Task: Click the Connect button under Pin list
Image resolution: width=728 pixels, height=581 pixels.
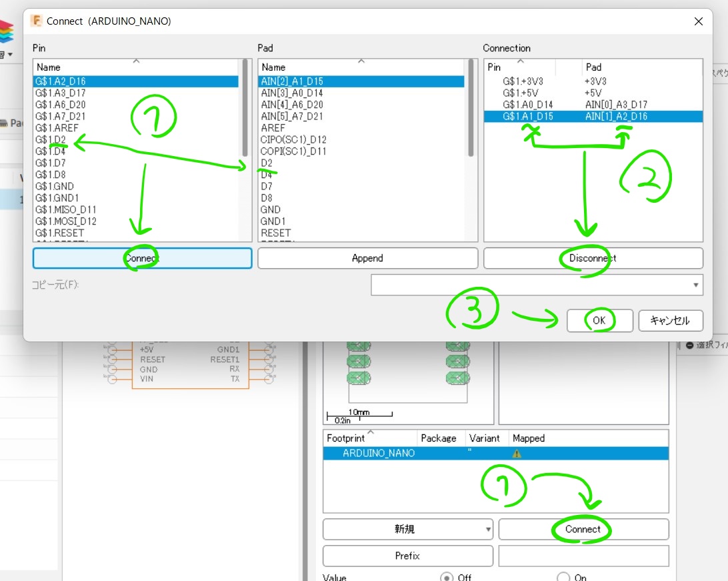Action: [143, 258]
